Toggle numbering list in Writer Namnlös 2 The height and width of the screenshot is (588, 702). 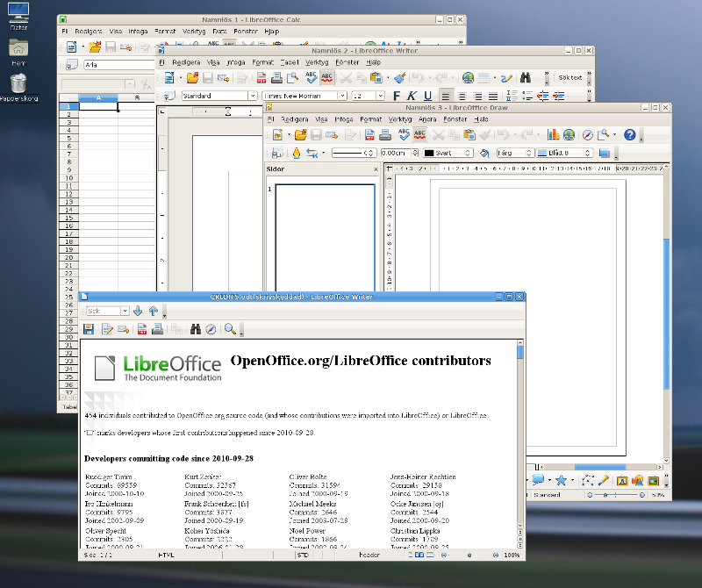(x=512, y=96)
